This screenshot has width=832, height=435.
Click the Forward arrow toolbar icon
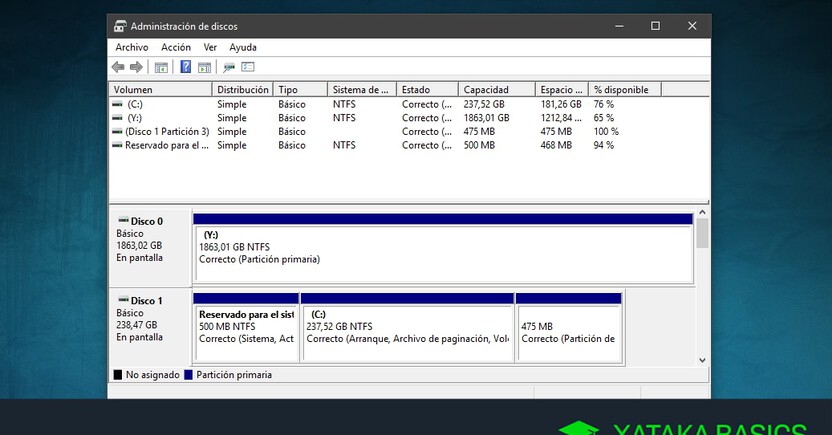[x=136, y=67]
